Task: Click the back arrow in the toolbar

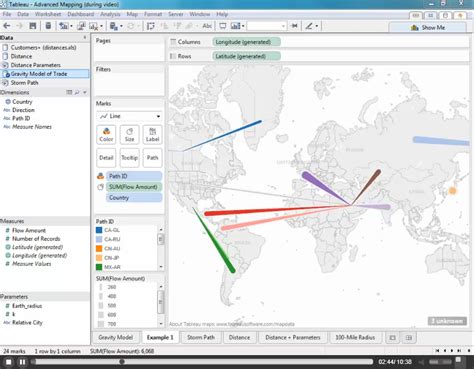Action: pos(7,26)
